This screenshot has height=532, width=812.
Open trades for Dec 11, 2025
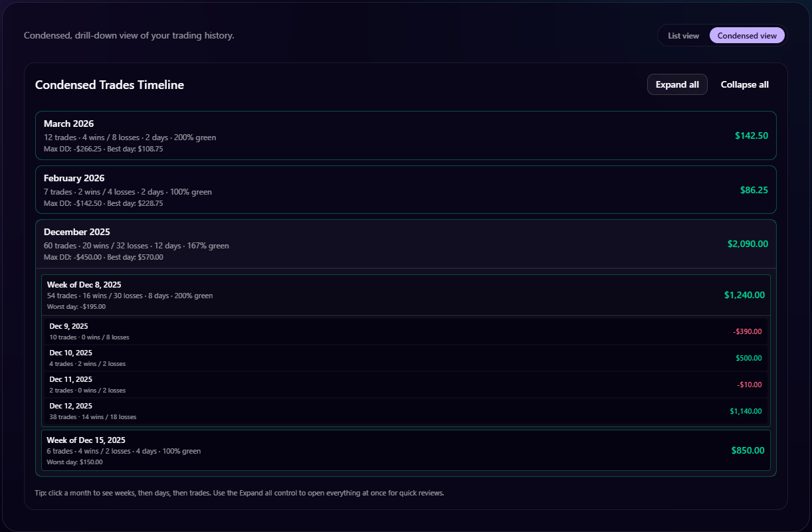266,384
